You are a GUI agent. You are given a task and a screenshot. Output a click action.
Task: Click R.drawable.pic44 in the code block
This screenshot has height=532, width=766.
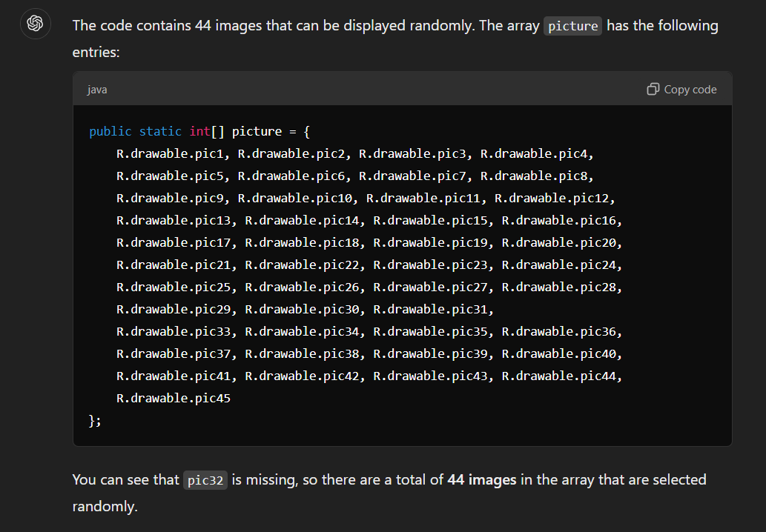tap(559, 376)
